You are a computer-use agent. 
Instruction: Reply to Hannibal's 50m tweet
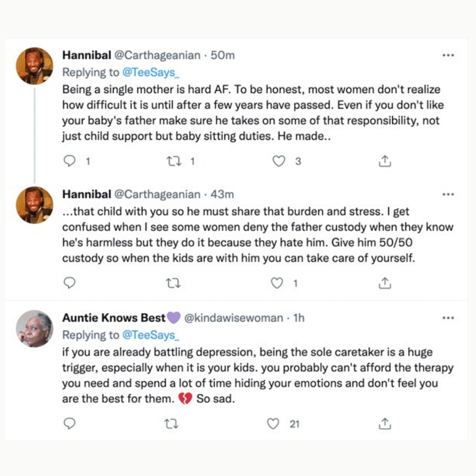pos(69,161)
